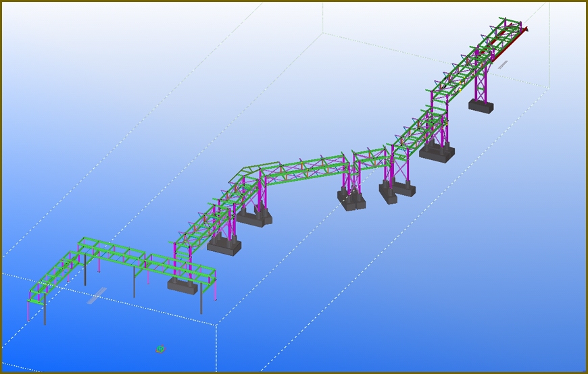Select the rightmost dark gray platform column

click(x=201, y=299)
